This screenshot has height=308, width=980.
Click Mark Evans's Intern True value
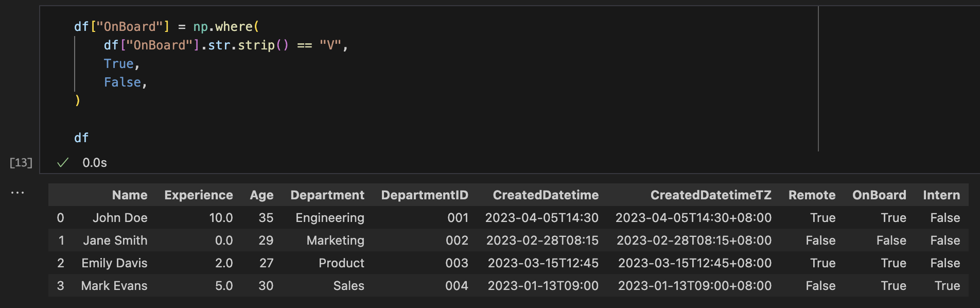coord(947,286)
